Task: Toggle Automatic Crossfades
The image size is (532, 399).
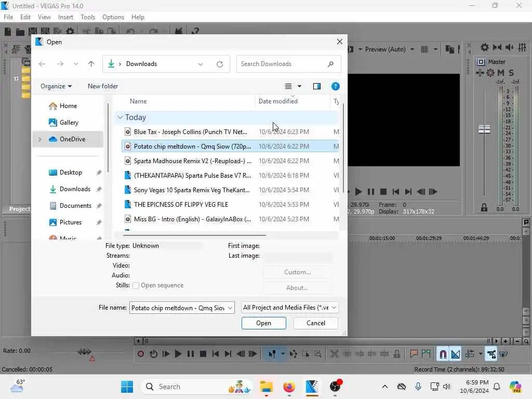Action: [456, 354]
